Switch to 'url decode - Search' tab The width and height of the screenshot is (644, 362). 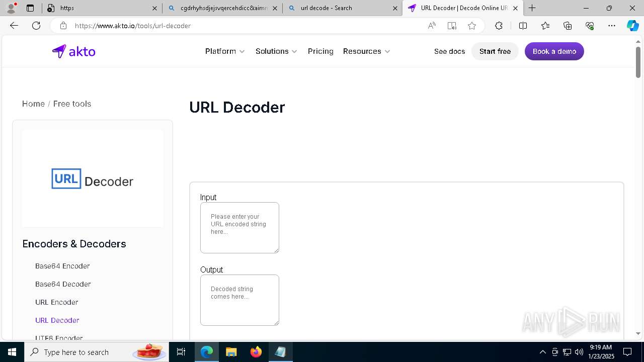[x=342, y=8]
